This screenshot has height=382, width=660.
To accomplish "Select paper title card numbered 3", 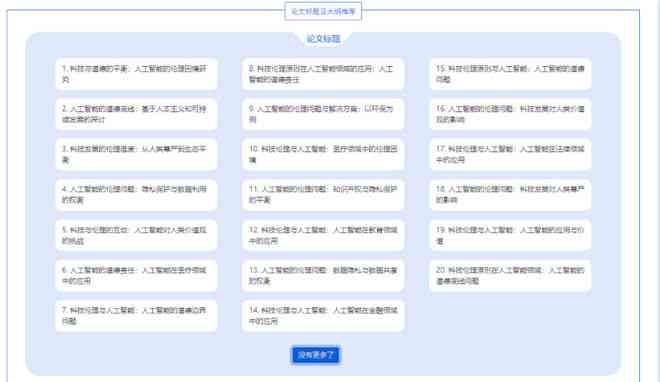I will [x=136, y=154].
